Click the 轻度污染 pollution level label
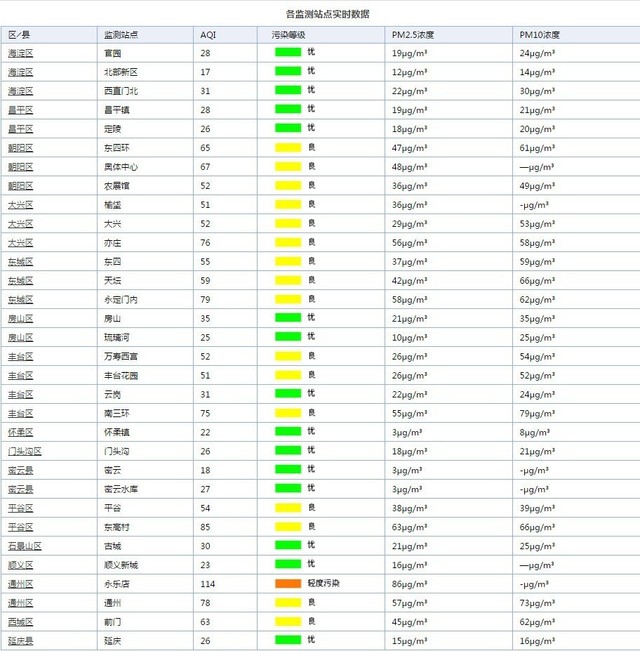This screenshot has width=640, height=651. coord(323,583)
